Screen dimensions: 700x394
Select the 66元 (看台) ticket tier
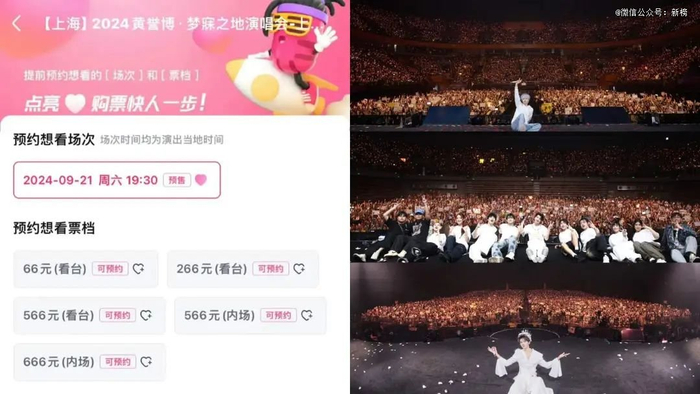86,269
